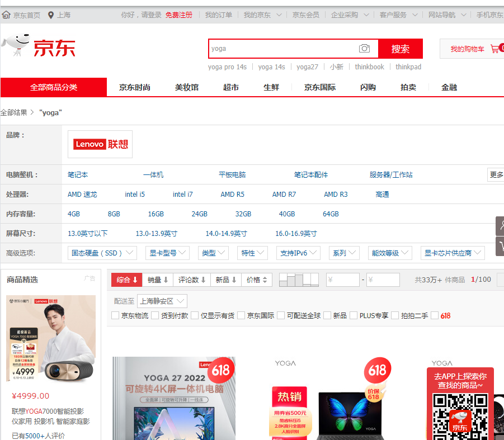Check the 货到付款 checkbox
The width and height of the screenshot is (504, 440).
coord(155,315)
